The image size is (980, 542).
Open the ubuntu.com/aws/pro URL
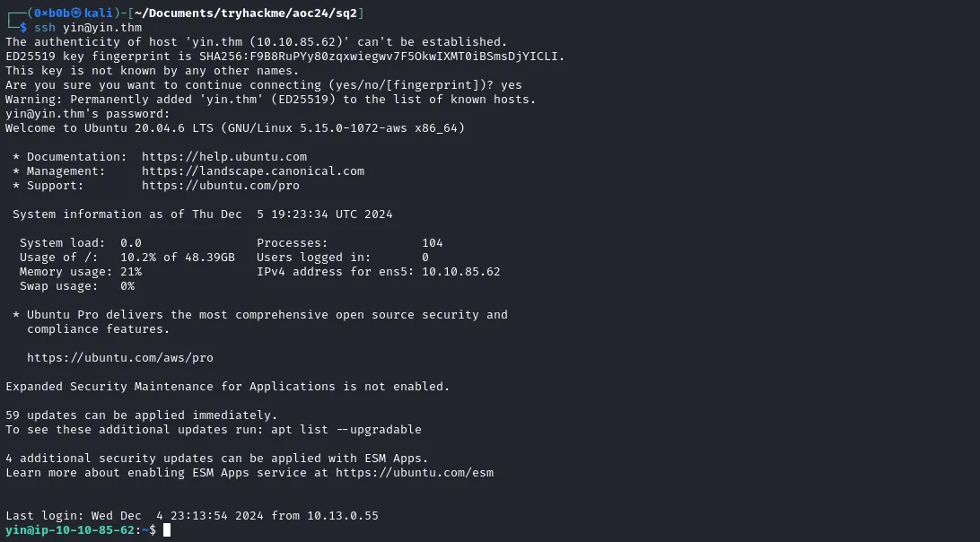point(119,358)
